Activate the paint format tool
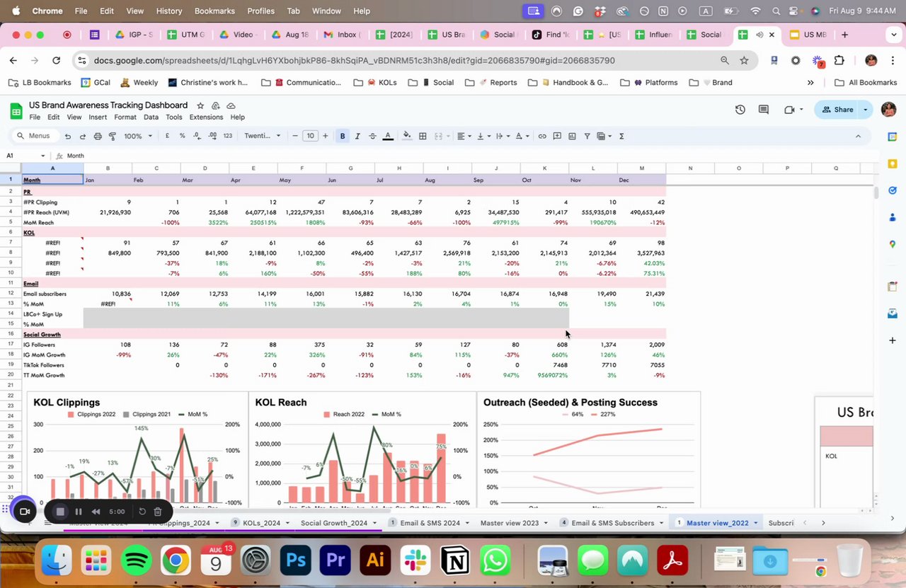906x588 pixels. pyautogui.click(x=113, y=136)
